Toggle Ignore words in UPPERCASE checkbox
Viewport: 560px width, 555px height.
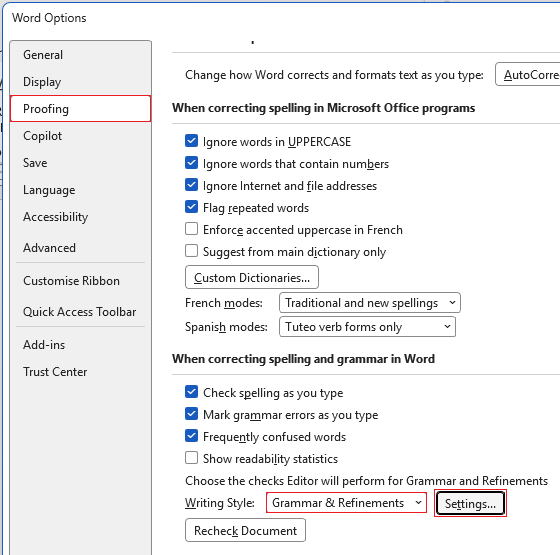(x=191, y=141)
